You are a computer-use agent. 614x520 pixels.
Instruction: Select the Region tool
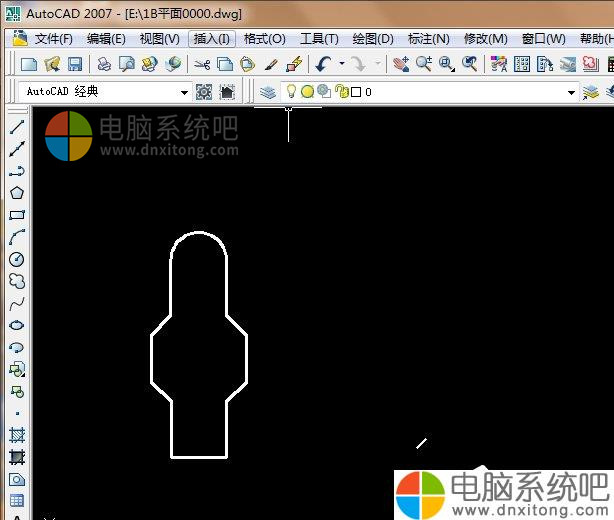pos(17,479)
